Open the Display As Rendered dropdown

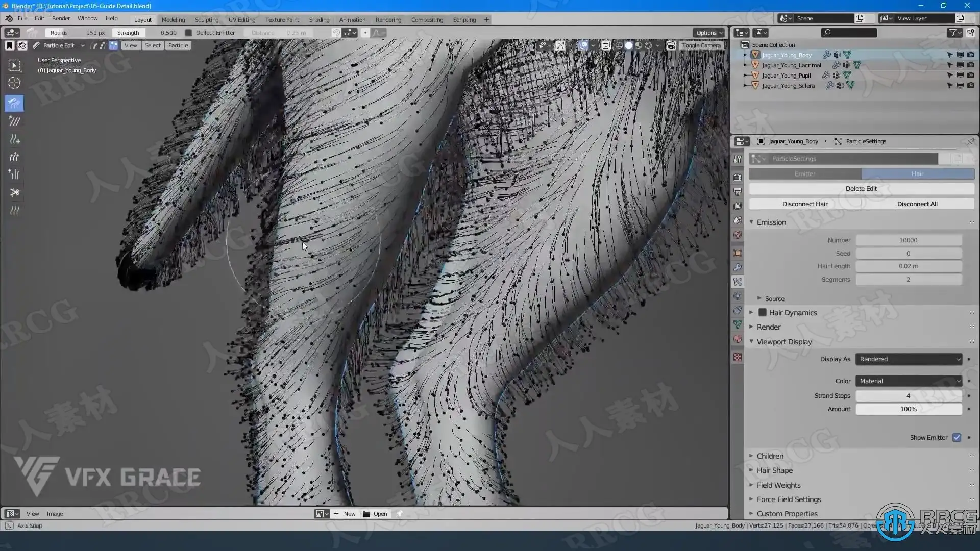coord(909,359)
